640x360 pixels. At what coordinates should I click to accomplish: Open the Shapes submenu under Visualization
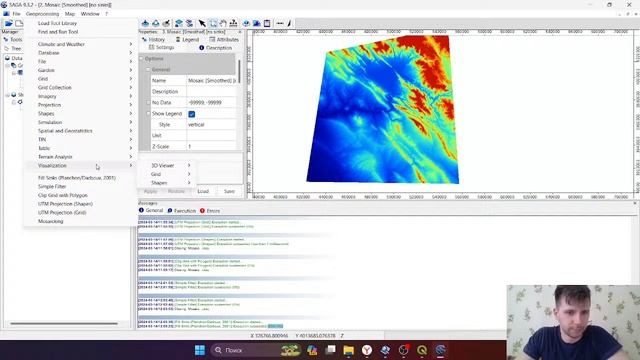point(167,183)
